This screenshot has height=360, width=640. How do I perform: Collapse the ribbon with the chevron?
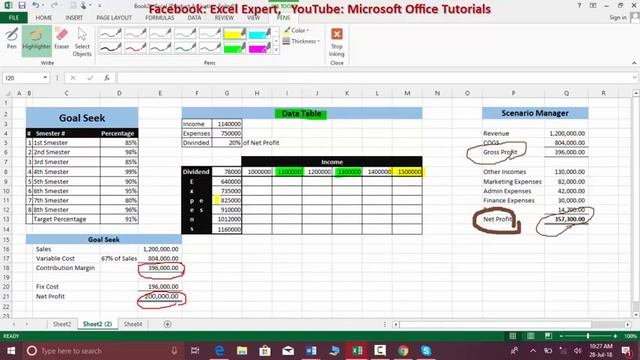click(634, 63)
